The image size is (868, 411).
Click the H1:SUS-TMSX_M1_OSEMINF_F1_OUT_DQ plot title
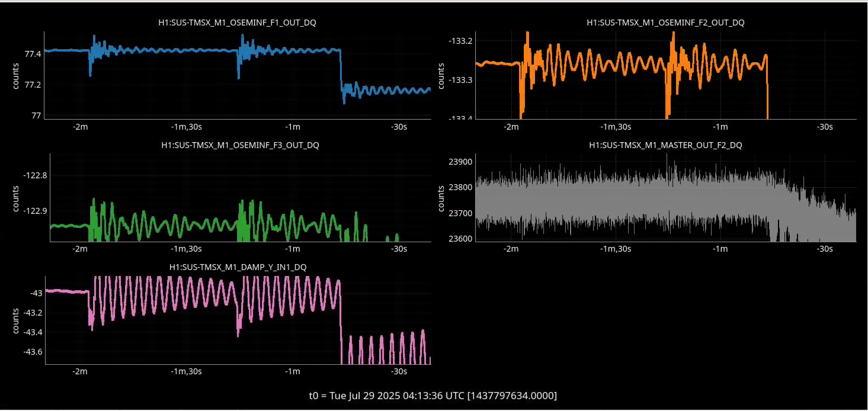click(x=237, y=23)
